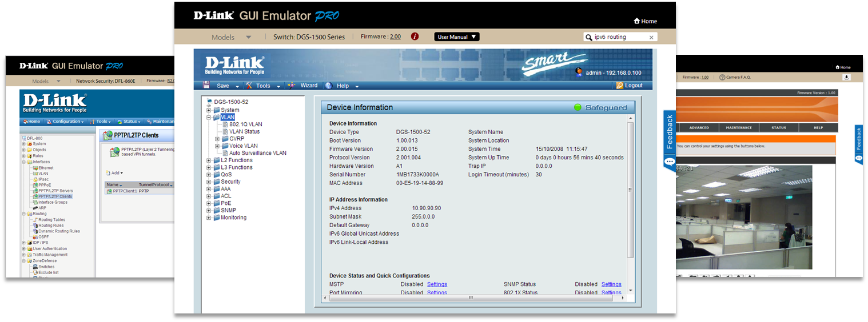Click the PPTPClient1 row icon, left window
Screen dimensions: 868x322
tap(109, 191)
